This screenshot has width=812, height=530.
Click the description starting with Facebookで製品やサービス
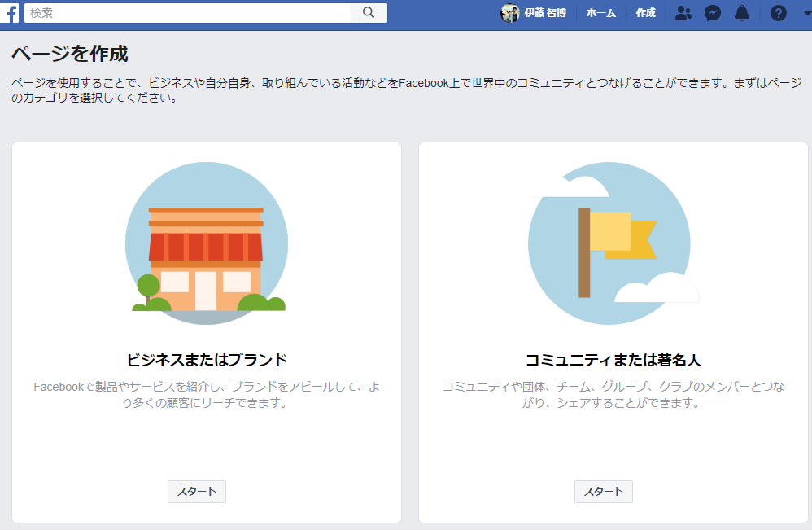[x=207, y=395]
